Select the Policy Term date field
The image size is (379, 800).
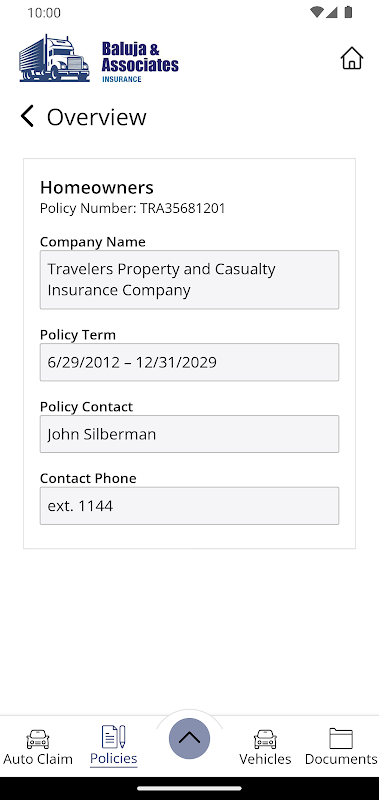tap(189, 362)
